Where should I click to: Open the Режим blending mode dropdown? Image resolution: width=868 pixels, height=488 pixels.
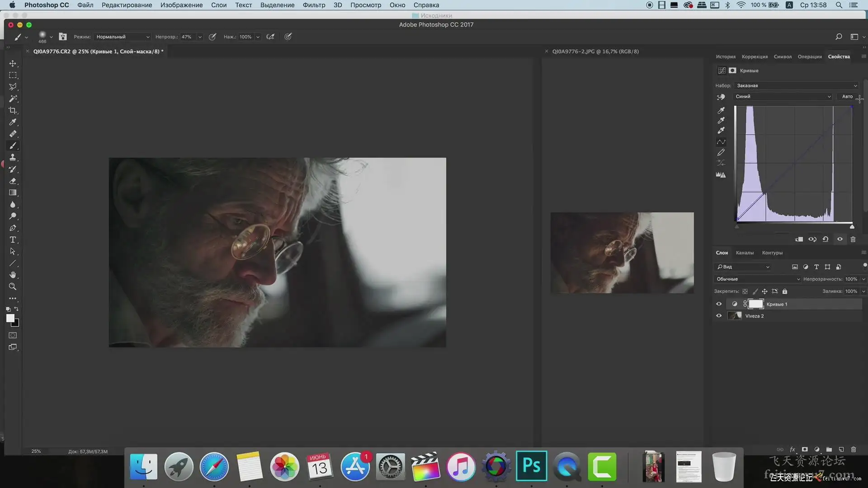coord(122,37)
